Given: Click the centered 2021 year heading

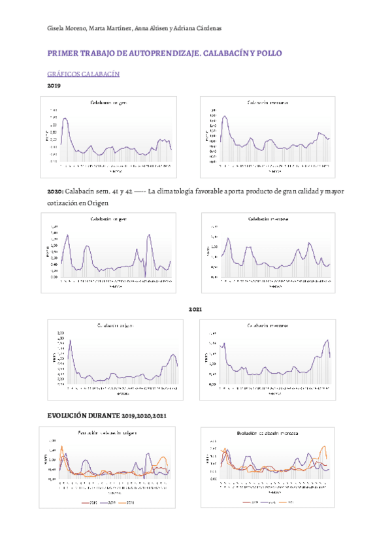Looking at the screenshot, I should click(196, 308).
